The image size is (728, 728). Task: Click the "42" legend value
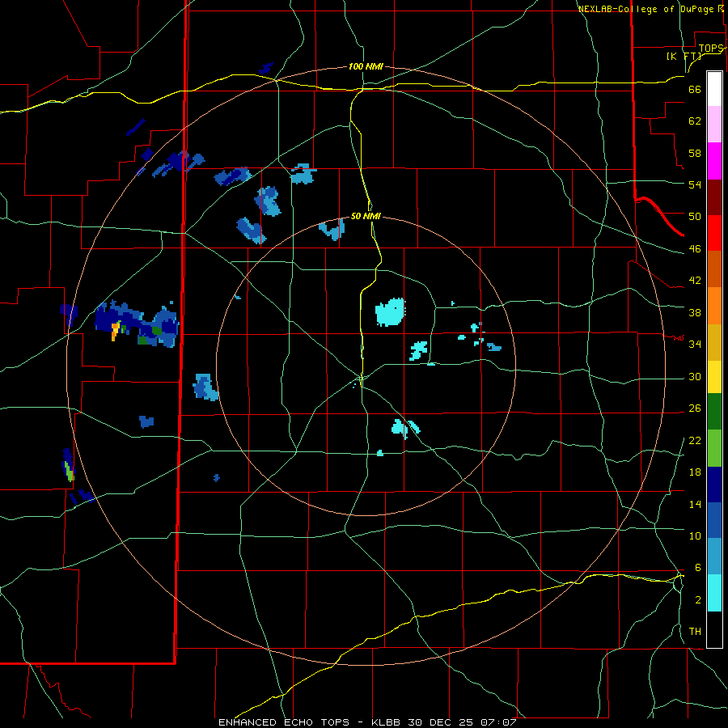[x=695, y=281]
